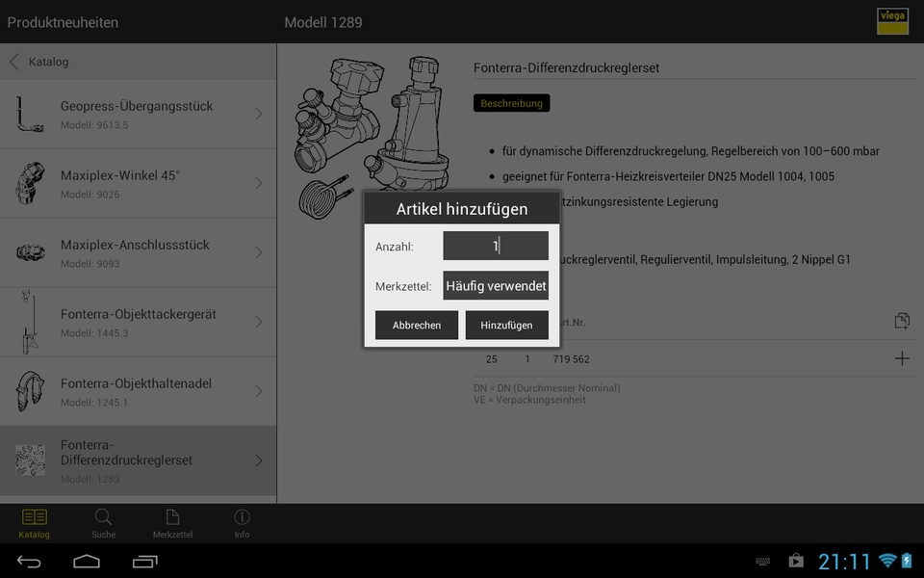This screenshot has height=578, width=924.
Task: Click article number '719 562'
Action: pos(571,359)
